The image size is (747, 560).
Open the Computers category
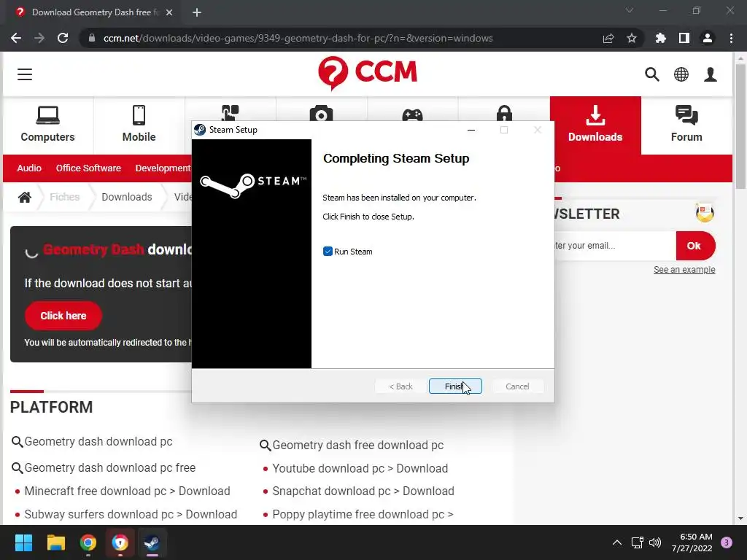click(x=47, y=125)
